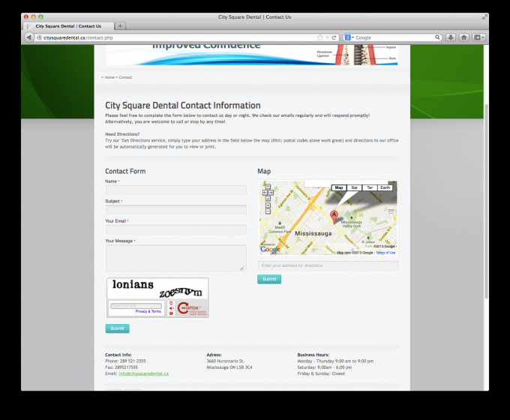Refresh the reCAPTCHA challenge
510x420 pixels.
(x=171, y=301)
